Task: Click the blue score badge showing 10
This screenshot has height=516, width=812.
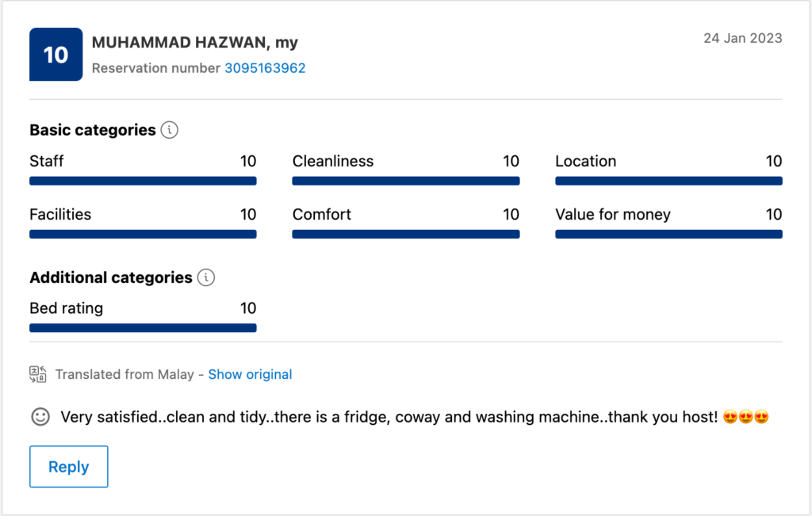Action: pos(56,55)
